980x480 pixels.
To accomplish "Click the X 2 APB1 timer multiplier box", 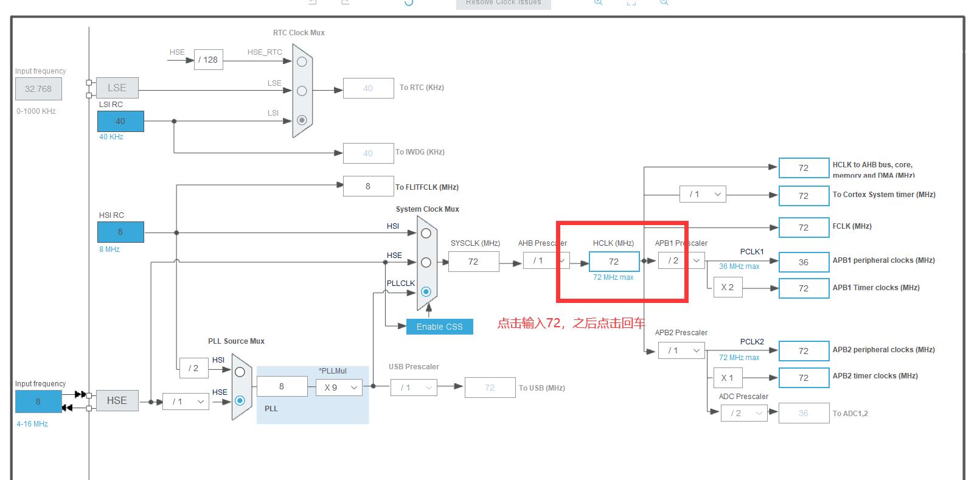I will (x=728, y=287).
